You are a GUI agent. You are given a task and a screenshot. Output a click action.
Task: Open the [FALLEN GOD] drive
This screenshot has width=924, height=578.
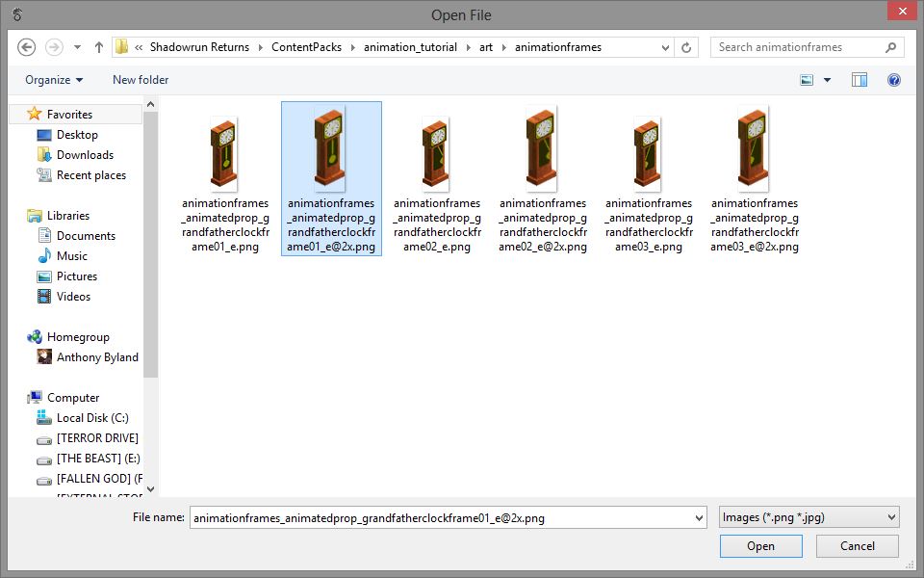pyautogui.click(x=99, y=479)
